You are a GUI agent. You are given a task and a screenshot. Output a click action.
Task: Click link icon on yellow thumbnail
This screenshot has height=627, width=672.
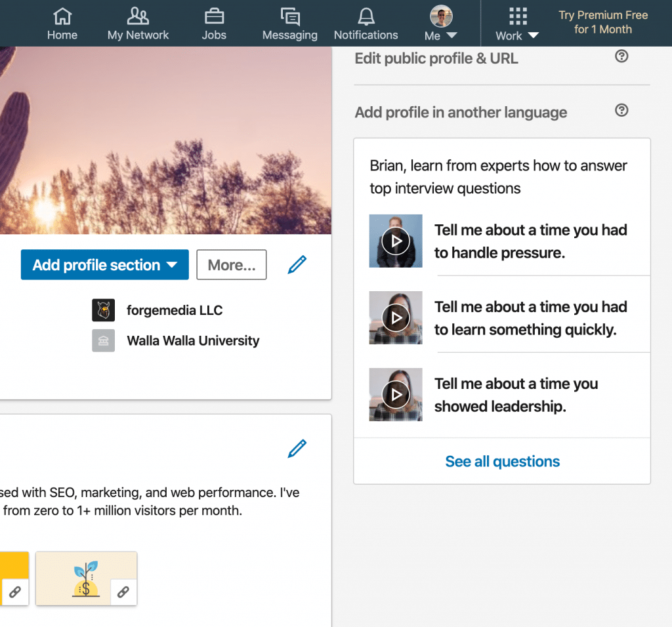(x=15, y=592)
